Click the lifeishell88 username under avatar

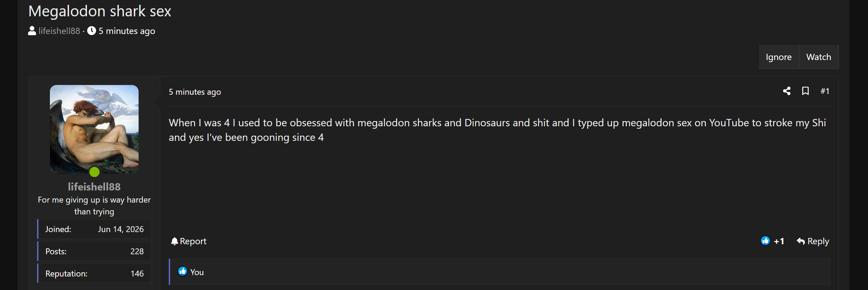point(94,187)
